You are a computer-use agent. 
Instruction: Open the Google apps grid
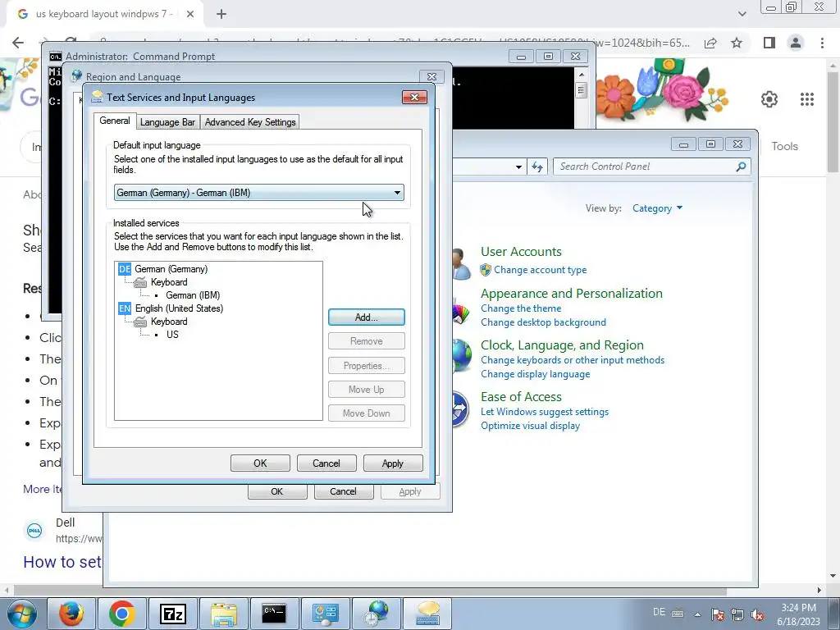click(x=807, y=99)
